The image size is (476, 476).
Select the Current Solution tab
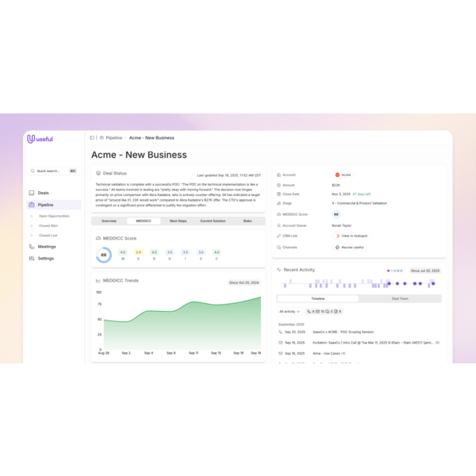(x=213, y=221)
